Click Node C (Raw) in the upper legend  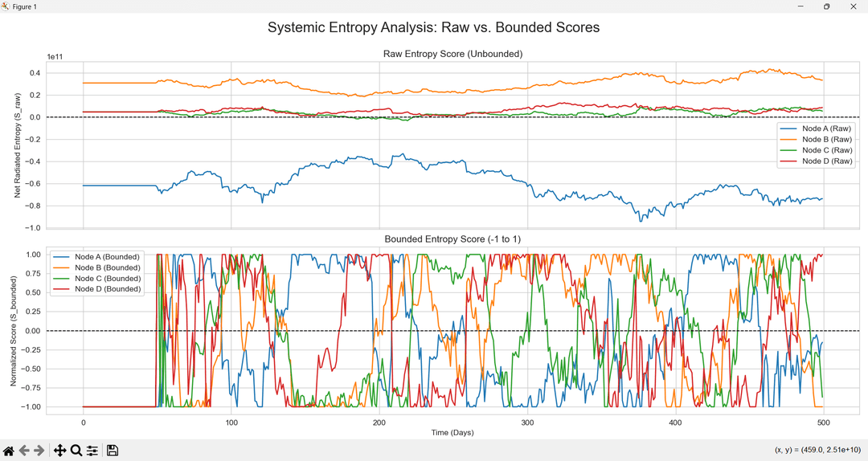coord(827,150)
